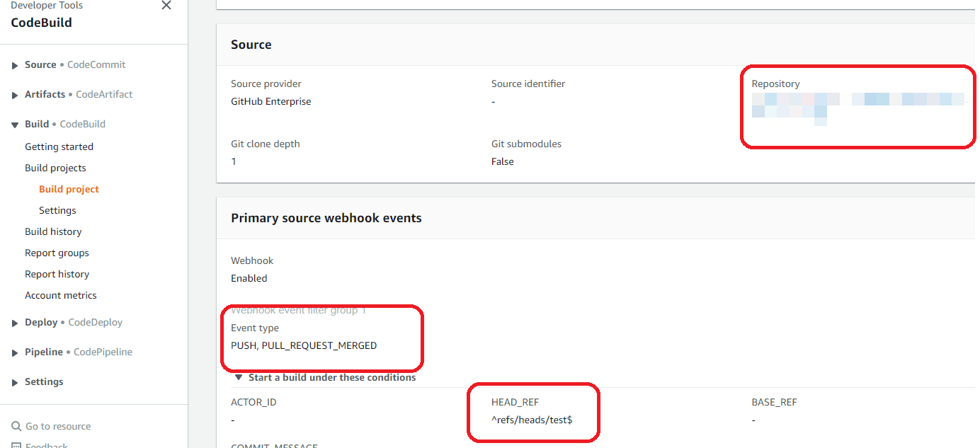Select the Build project menu item

click(x=69, y=189)
